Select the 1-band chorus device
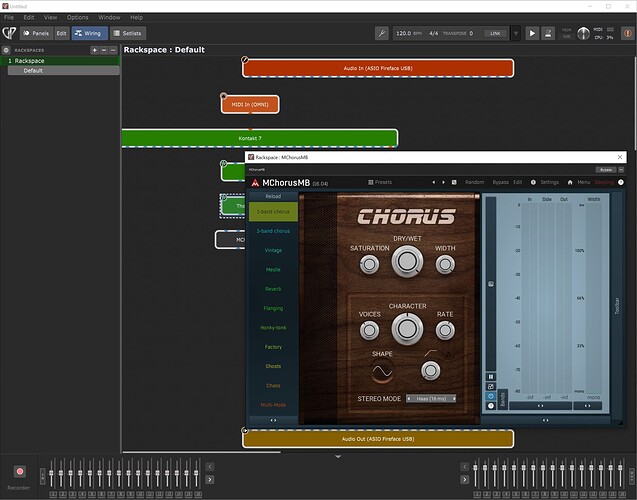Viewport: 637px width, 500px height. pyautogui.click(x=273, y=212)
